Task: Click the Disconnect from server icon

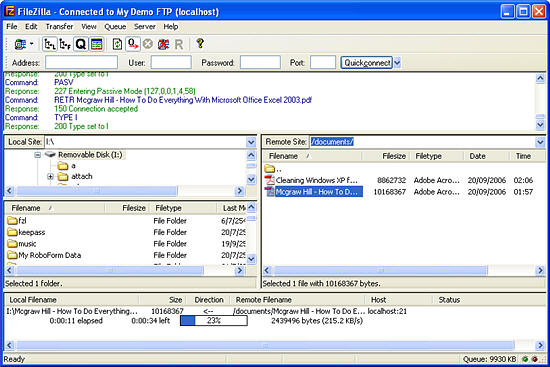Action: point(163,44)
